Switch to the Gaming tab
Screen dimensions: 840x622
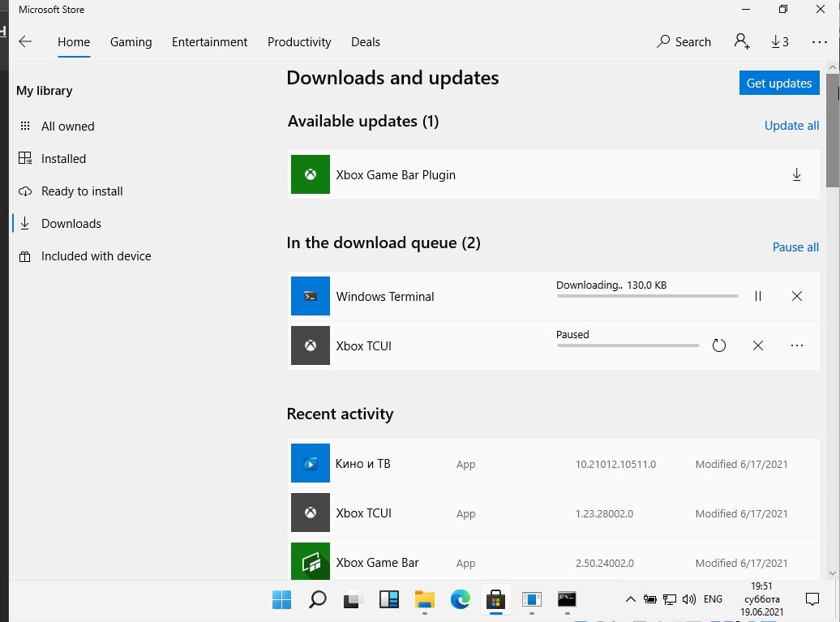pyautogui.click(x=131, y=42)
